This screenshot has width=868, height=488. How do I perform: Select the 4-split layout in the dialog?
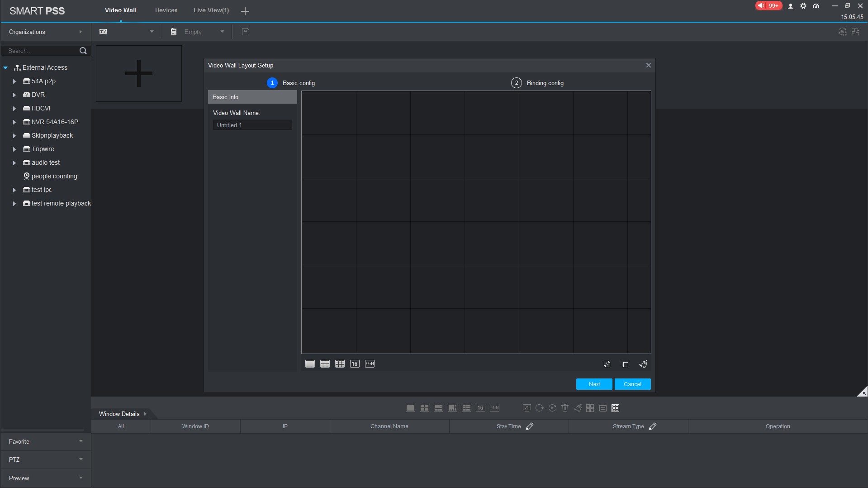point(325,364)
